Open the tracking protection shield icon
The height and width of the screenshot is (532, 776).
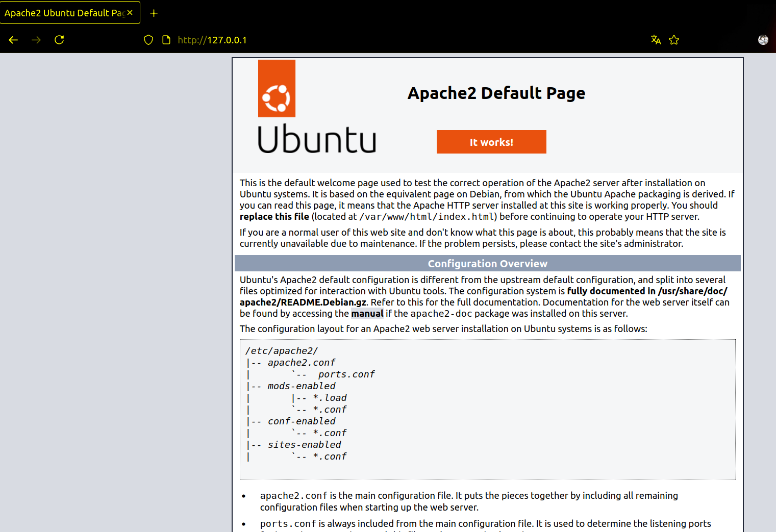coord(148,40)
